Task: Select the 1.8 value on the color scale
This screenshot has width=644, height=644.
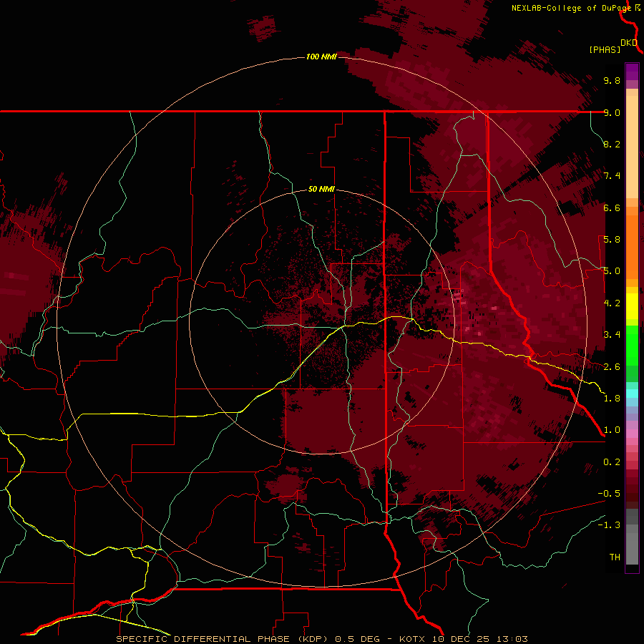Action: point(612,399)
